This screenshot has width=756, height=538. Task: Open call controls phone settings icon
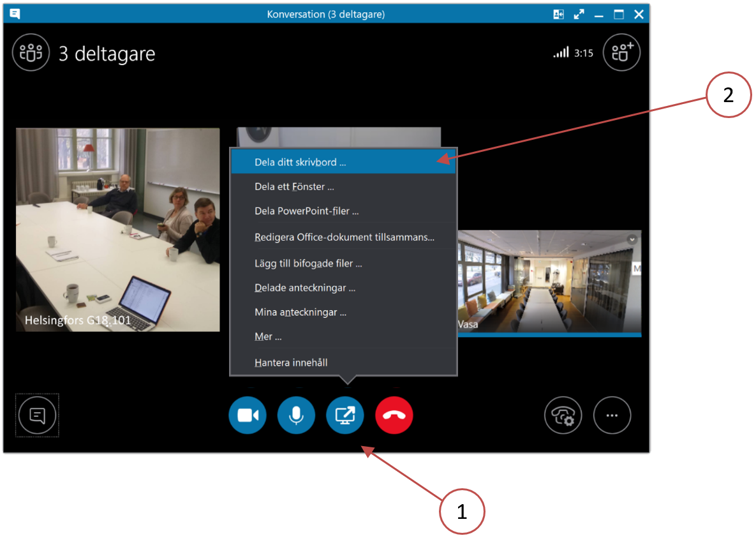pyautogui.click(x=563, y=415)
